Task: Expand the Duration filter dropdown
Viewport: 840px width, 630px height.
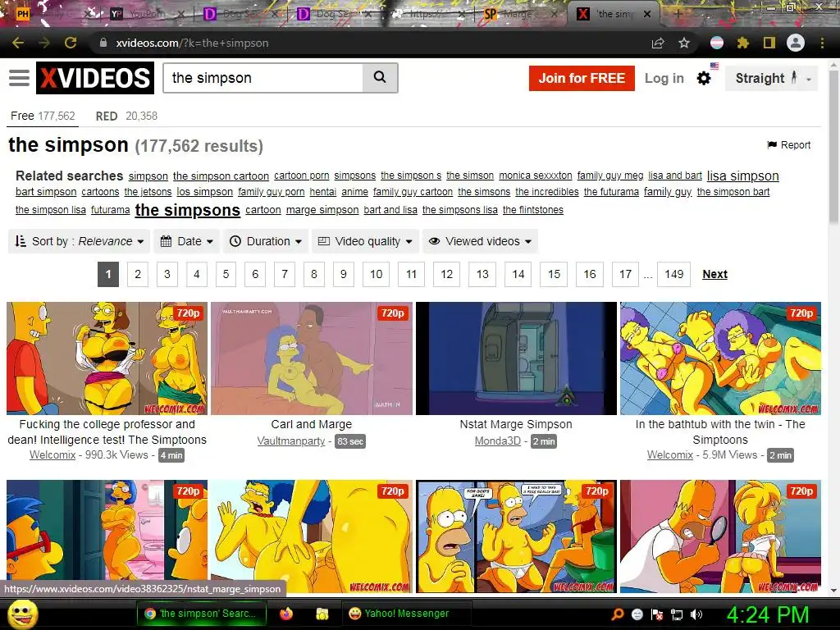Action: [266, 241]
